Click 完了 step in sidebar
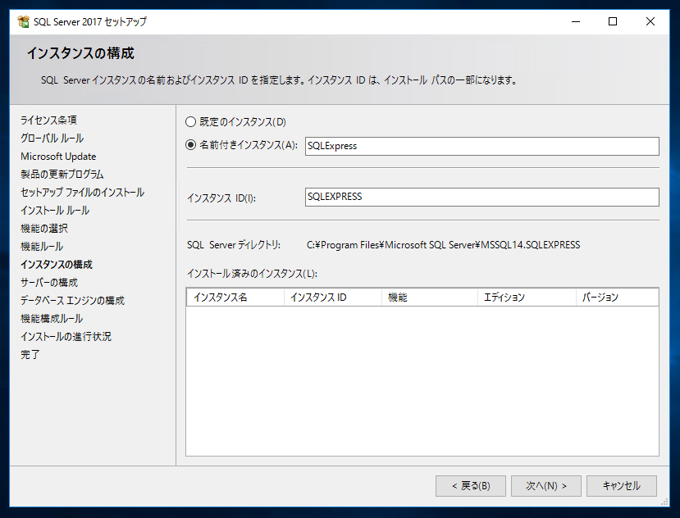Screen dimensions: 680x518 (30, 355)
